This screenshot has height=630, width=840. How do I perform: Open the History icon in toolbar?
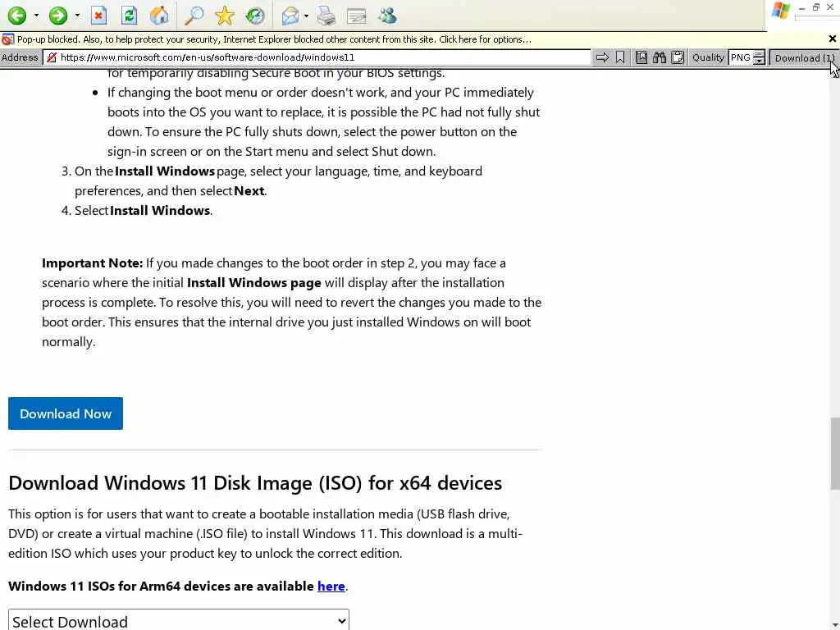tap(255, 16)
